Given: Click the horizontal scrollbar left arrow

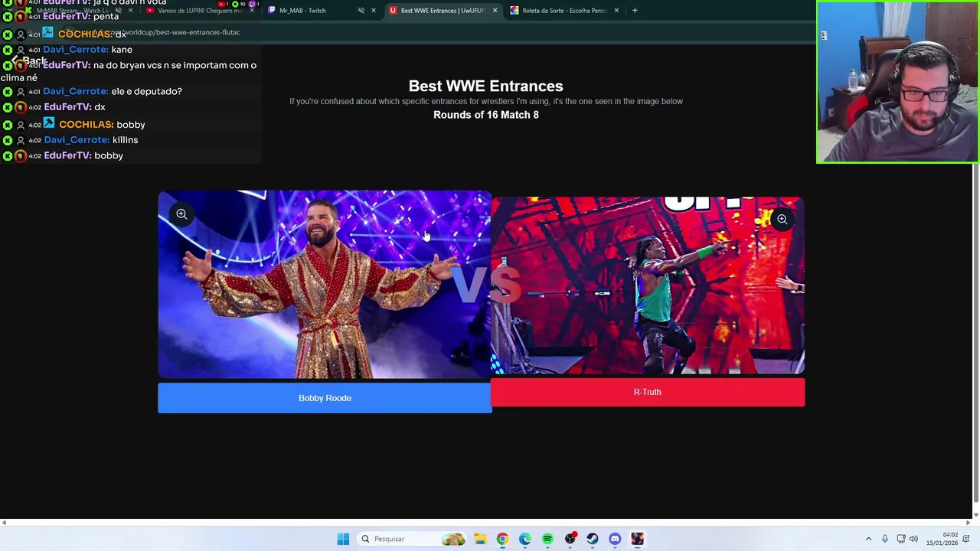Looking at the screenshot, I should pyautogui.click(x=4, y=523).
